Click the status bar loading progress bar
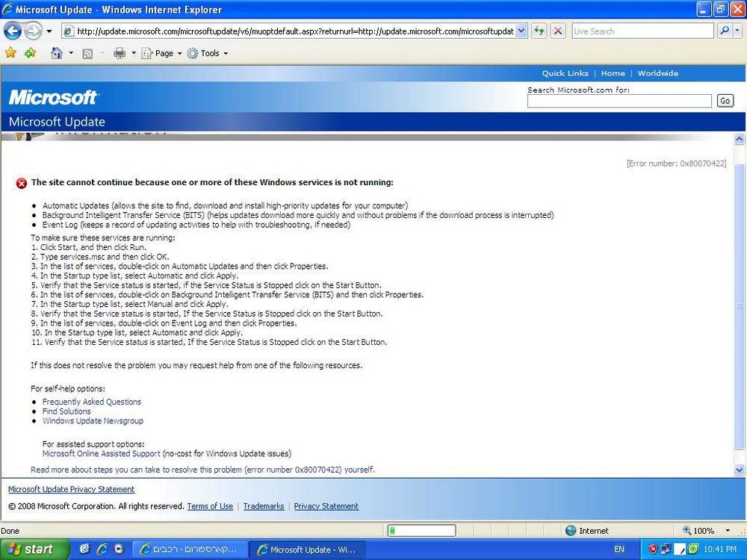The height and width of the screenshot is (560, 747). pos(421,530)
